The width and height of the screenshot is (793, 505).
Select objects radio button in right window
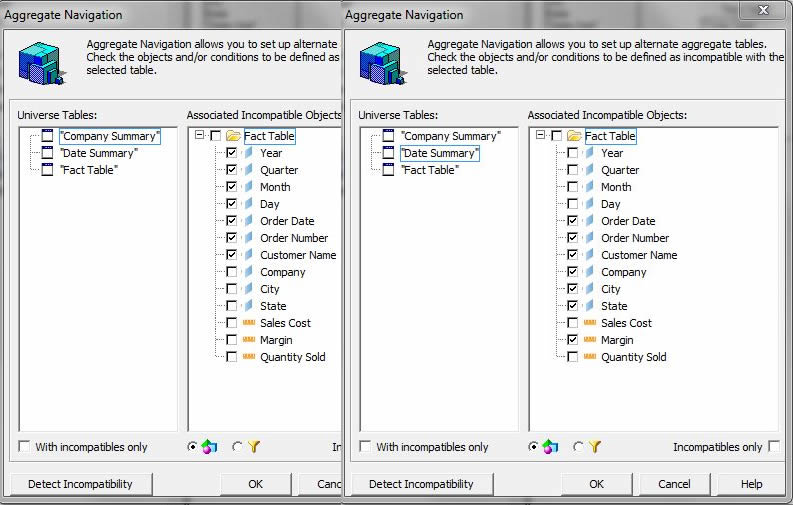pyautogui.click(x=533, y=447)
